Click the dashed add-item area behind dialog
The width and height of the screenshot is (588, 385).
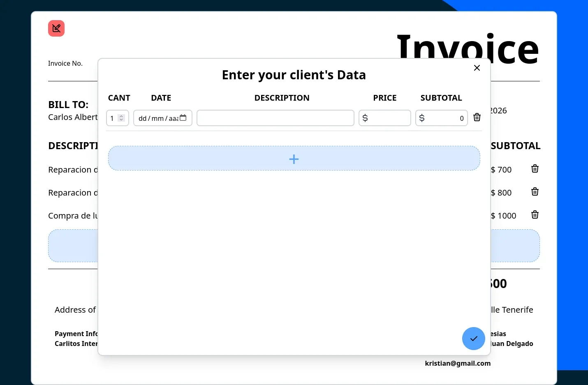tap(73, 246)
